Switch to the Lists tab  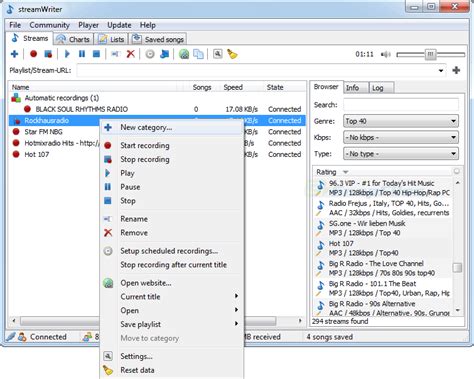(111, 39)
